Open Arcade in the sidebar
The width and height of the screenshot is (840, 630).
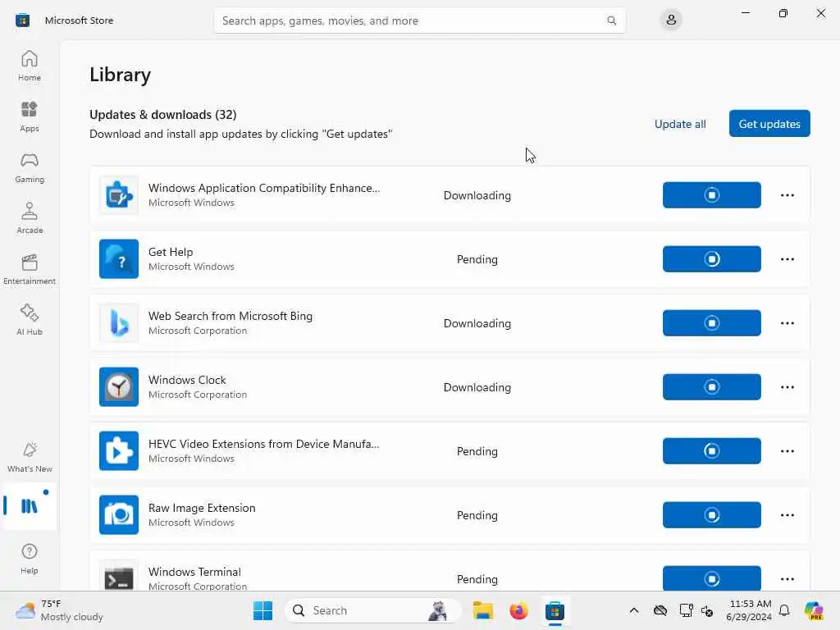click(30, 218)
